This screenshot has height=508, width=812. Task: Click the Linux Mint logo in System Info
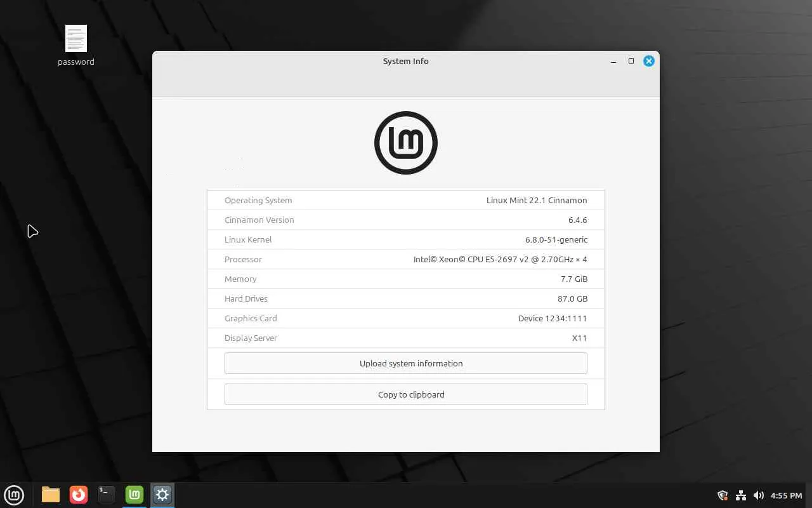pos(406,143)
